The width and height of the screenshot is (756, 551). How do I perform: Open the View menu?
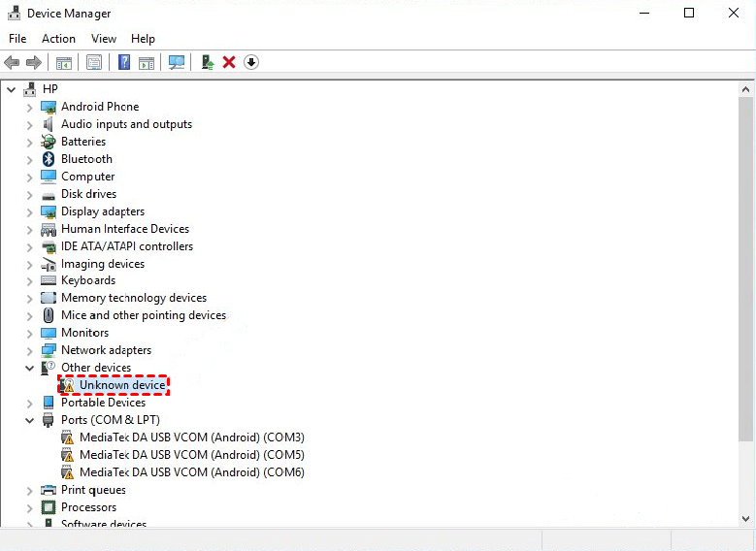pos(104,39)
